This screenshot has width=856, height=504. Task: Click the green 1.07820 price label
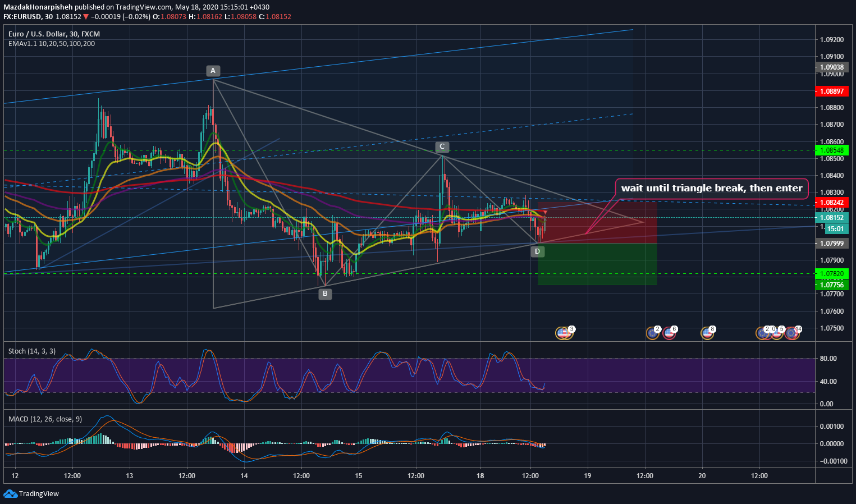(831, 274)
